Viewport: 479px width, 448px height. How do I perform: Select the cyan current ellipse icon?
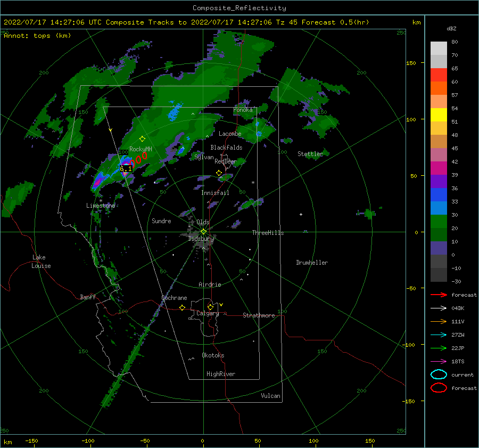coord(439,374)
